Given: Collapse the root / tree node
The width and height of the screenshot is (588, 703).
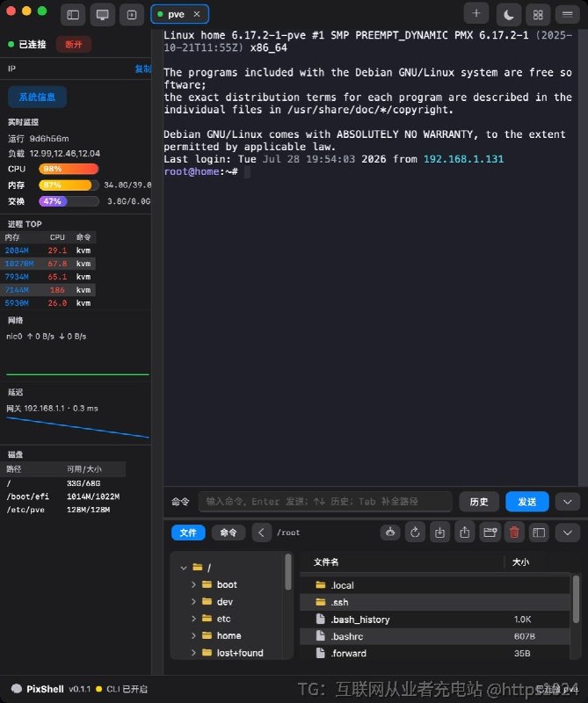Looking at the screenshot, I should pyautogui.click(x=183, y=568).
